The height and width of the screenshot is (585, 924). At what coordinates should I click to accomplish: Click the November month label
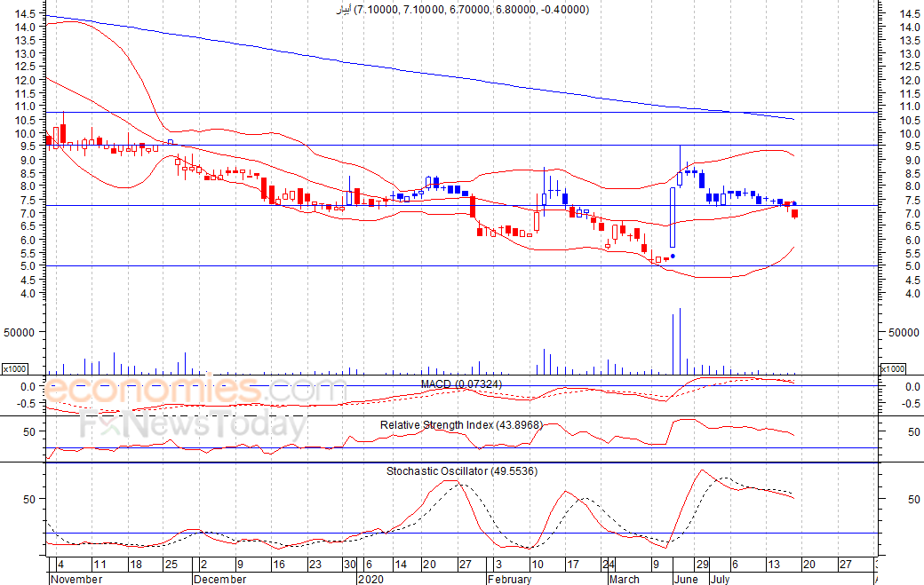point(76,579)
